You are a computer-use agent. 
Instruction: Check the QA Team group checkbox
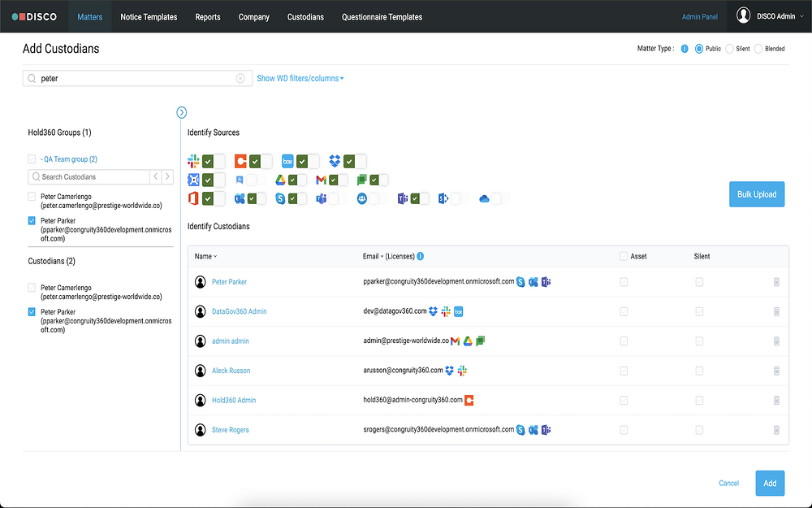pos(32,159)
